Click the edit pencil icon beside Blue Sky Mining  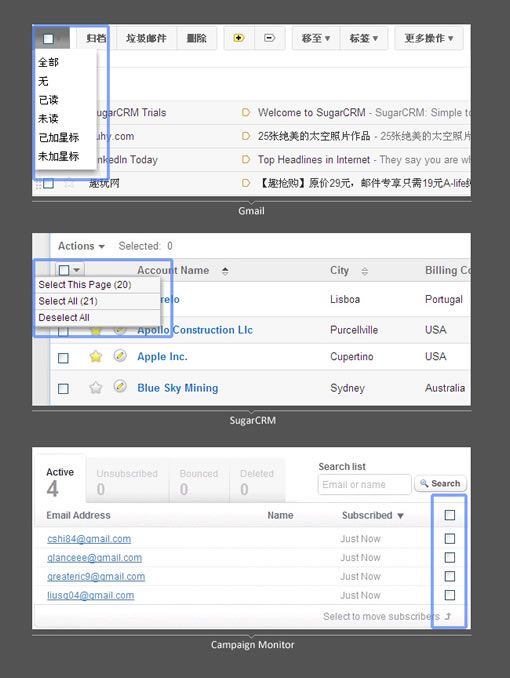[x=120, y=386]
